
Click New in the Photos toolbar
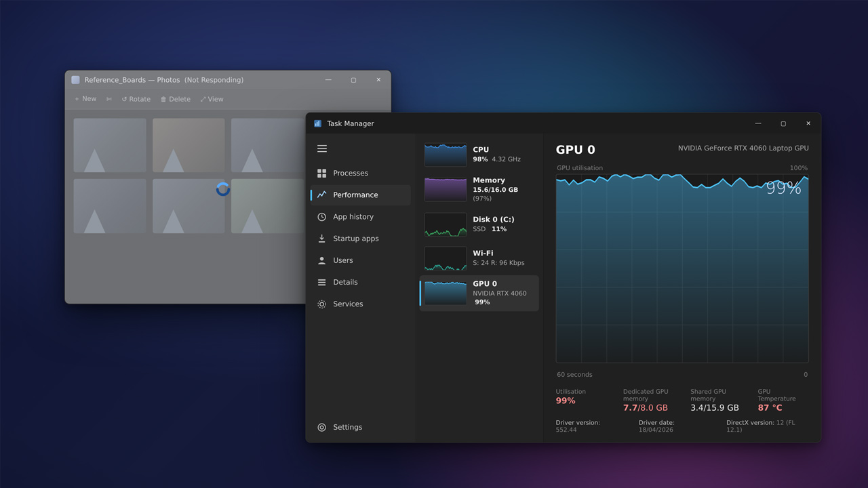coord(85,99)
